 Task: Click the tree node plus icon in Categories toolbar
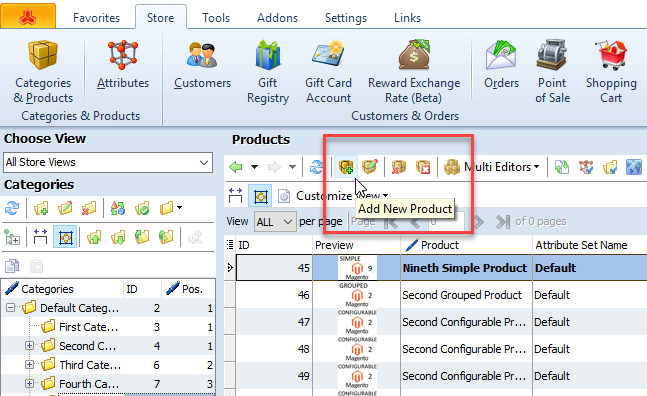(x=12, y=237)
